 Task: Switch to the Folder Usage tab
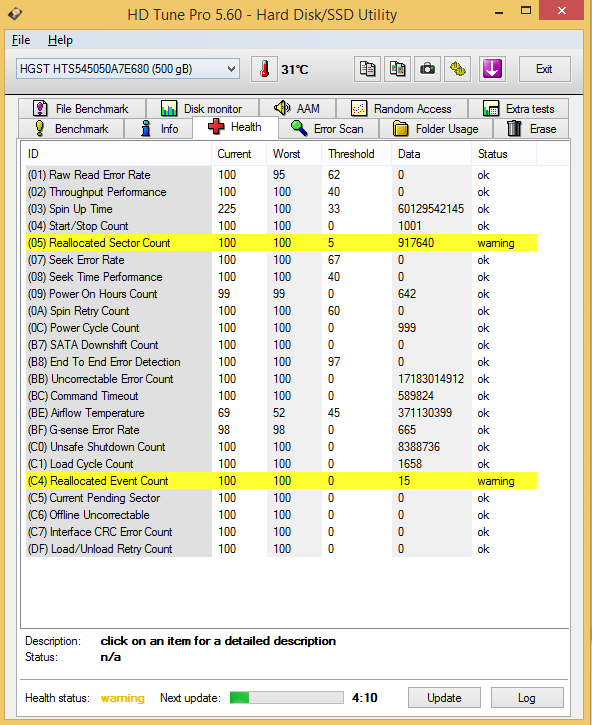click(x=436, y=129)
